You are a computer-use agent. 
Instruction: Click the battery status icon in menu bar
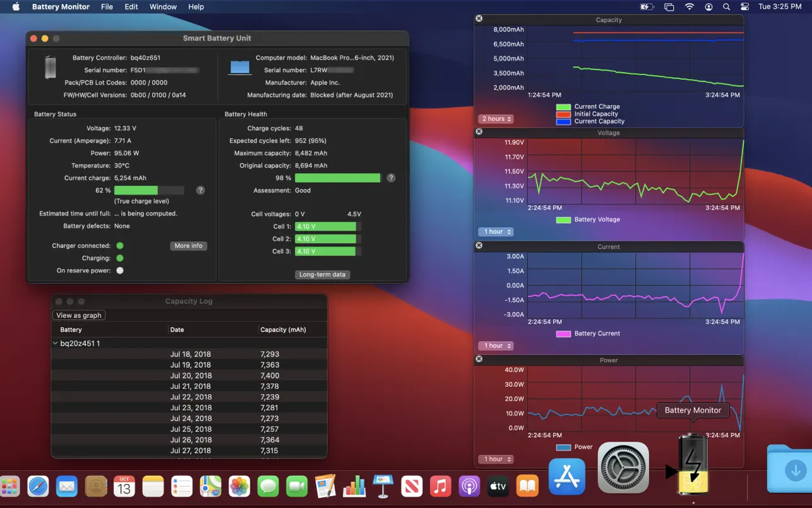pos(647,7)
